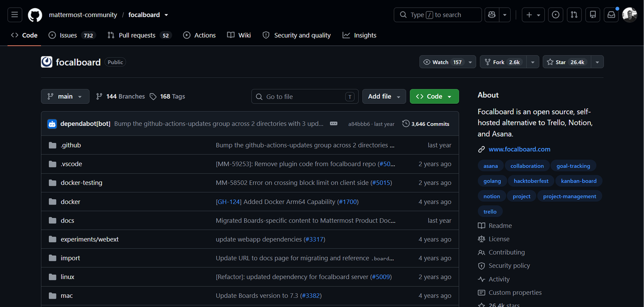
Task: Open the linux folder name
Action: tap(67, 277)
